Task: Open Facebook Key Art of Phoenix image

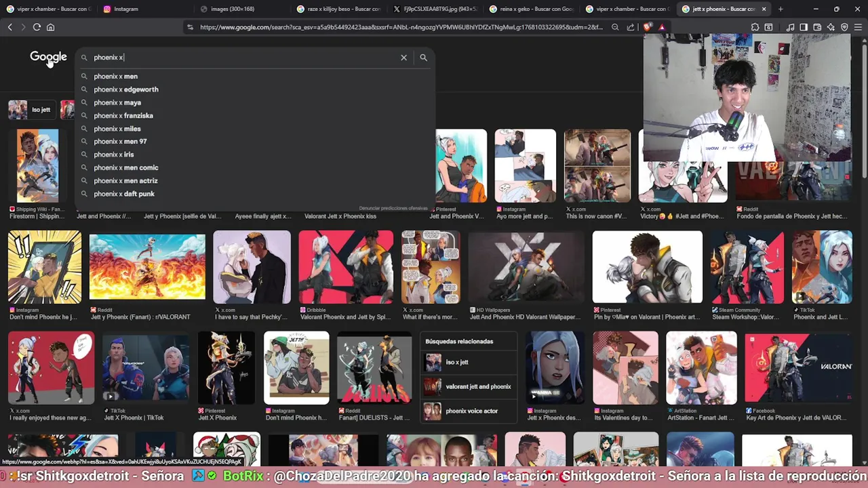Action: (798, 367)
